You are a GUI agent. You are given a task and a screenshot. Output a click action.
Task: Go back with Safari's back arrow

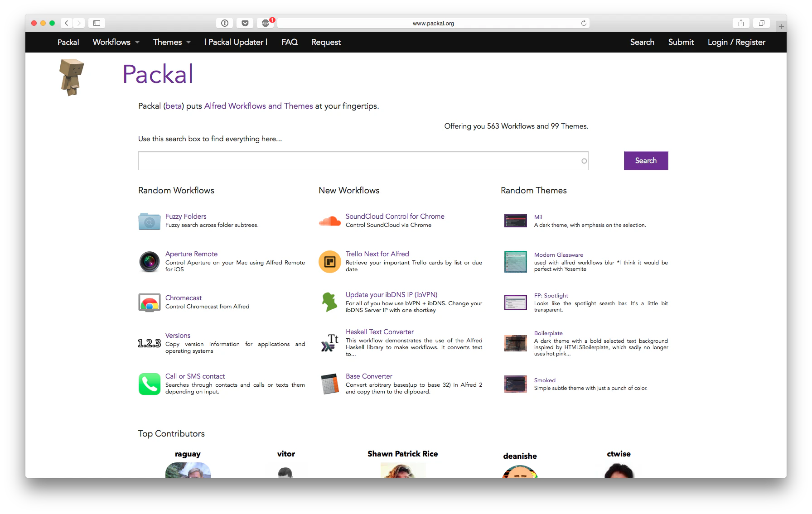click(x=67, y=23)
